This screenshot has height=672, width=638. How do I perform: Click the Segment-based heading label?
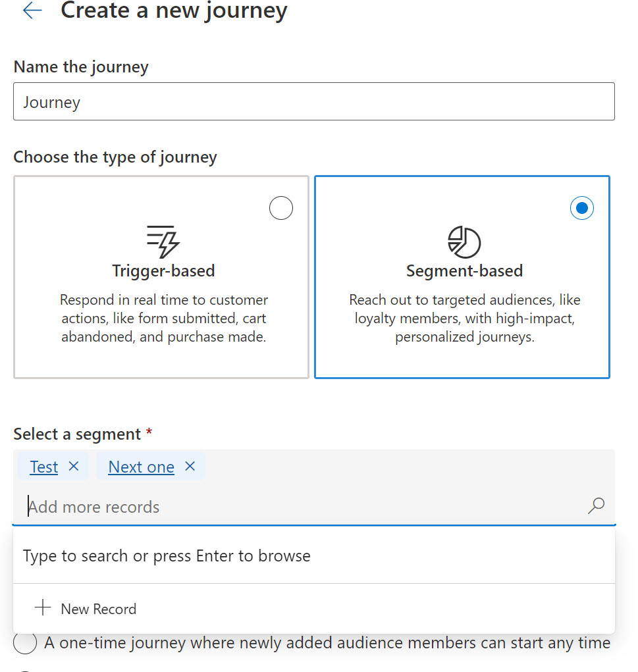click(x=464, y=271)
